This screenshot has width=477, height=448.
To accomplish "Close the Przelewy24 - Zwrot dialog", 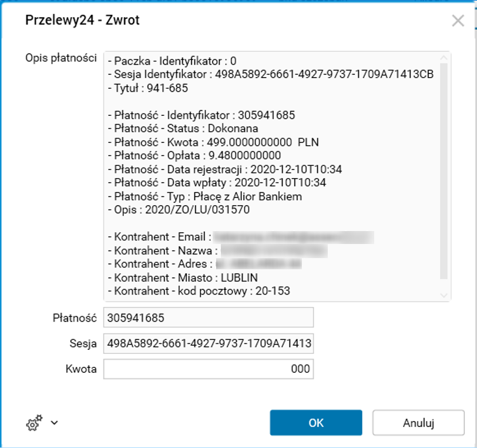I will point(458,21).
